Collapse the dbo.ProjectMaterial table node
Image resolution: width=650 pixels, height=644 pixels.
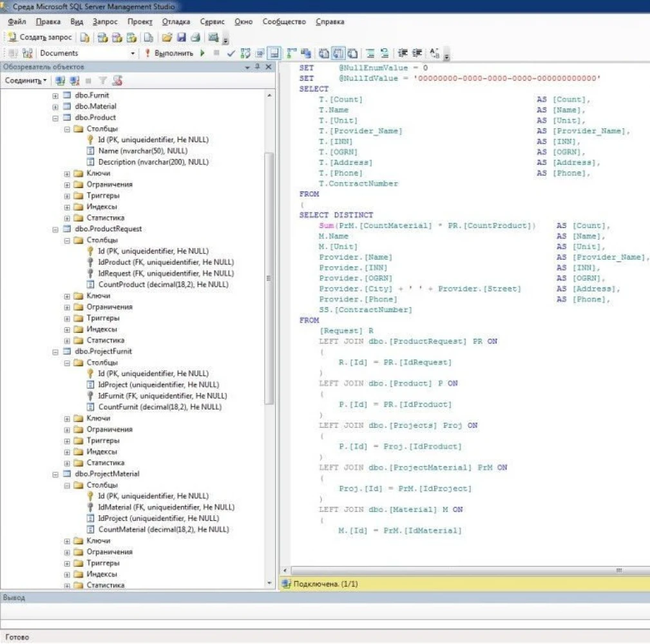coord(55,475)
